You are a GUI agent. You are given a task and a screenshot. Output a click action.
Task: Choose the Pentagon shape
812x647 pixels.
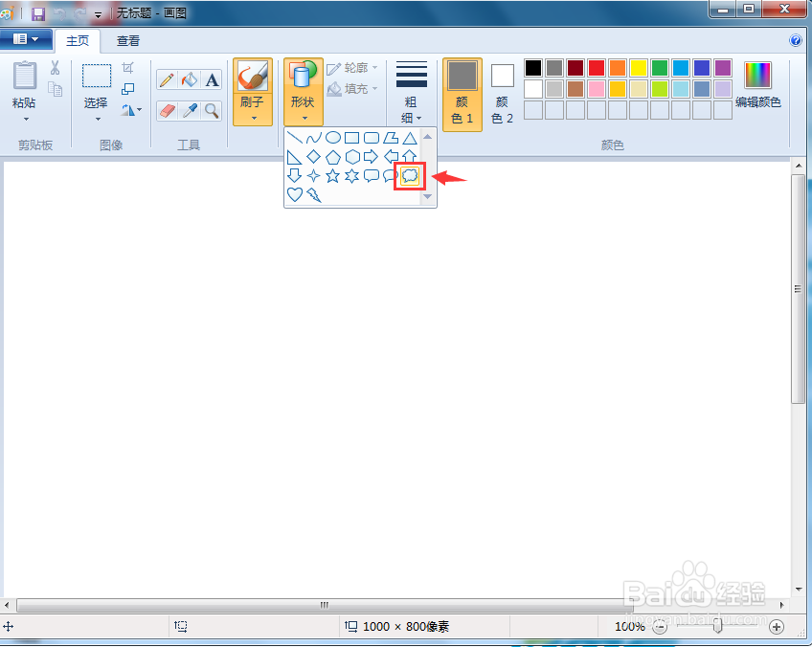tap(333, 157)
